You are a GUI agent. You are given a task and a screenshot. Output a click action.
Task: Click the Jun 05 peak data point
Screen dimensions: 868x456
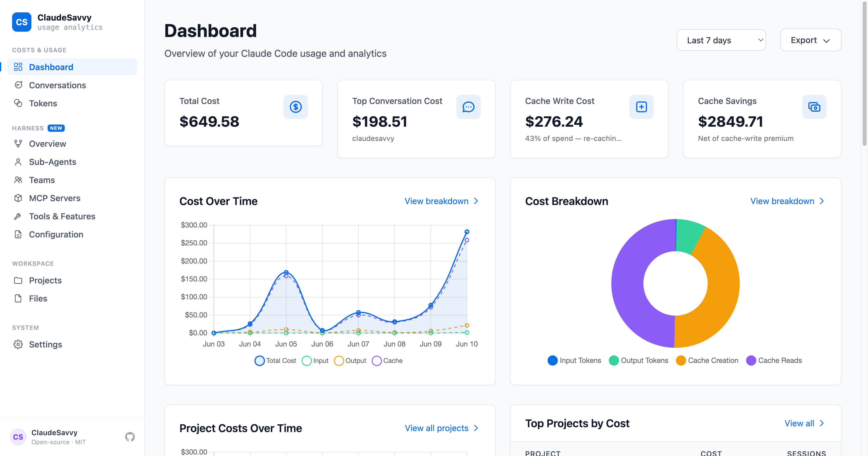point(286,272)
